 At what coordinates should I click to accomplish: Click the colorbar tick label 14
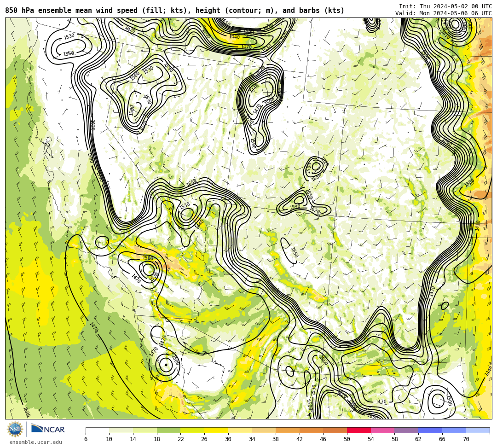(x=133, y=439)
